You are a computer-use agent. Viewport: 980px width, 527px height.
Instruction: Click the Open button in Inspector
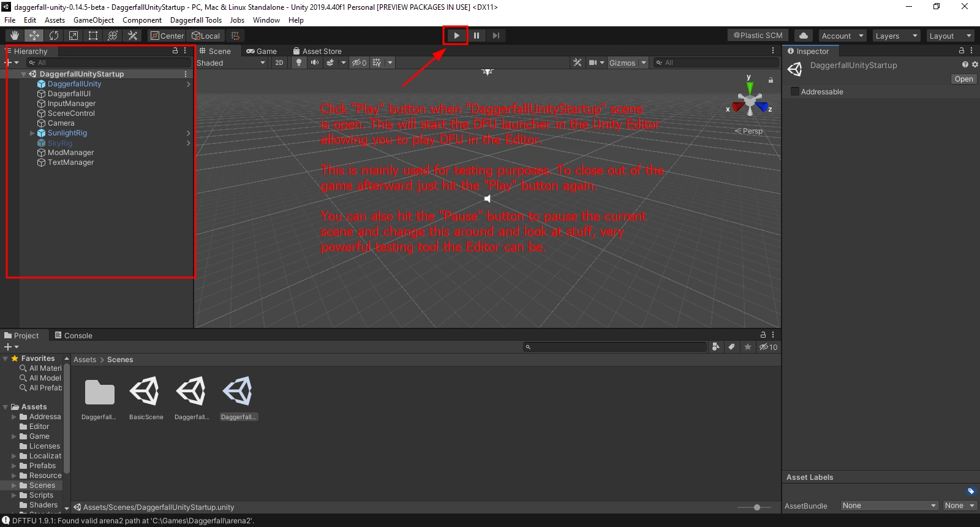pos(963,79)
